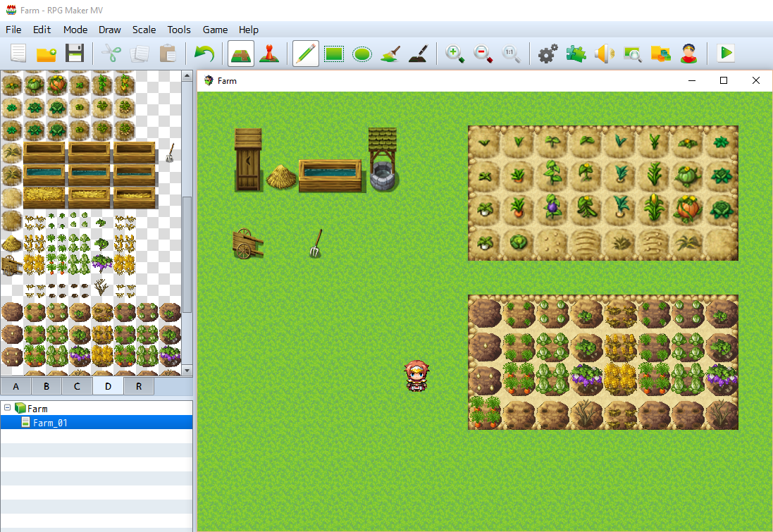This screenshot has width=773, height=532.
Task: Click the outhouse on the map
Action: [248, 160]
